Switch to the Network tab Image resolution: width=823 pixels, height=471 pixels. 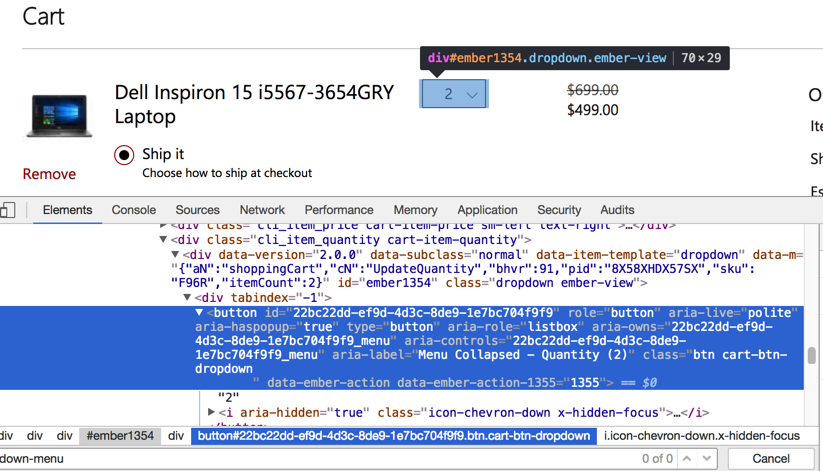click(262, 210)
